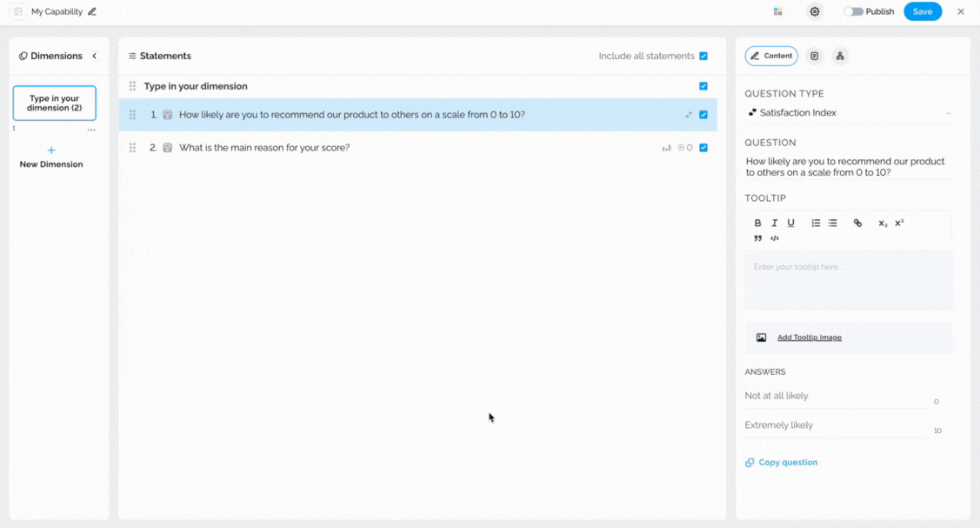Toggle superscript in tooltip editor
The width and height of the screenshot is (980, 528).
click(899, 223)
